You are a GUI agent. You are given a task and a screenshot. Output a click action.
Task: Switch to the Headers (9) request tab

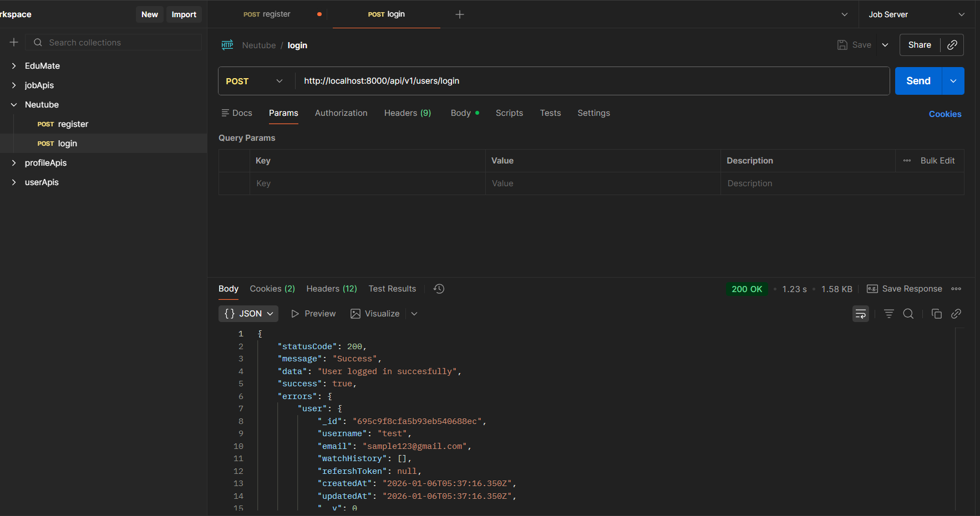click(x=408, y=113)
